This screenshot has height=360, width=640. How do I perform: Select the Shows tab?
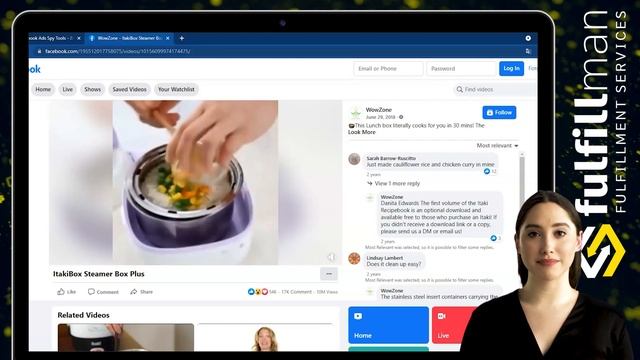tap(92, 89)
